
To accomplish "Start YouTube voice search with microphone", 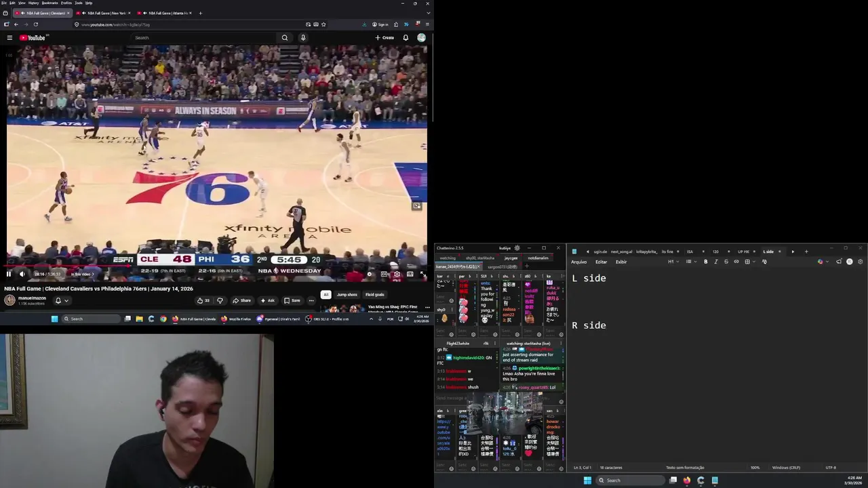I will click(x=303, y=38).
